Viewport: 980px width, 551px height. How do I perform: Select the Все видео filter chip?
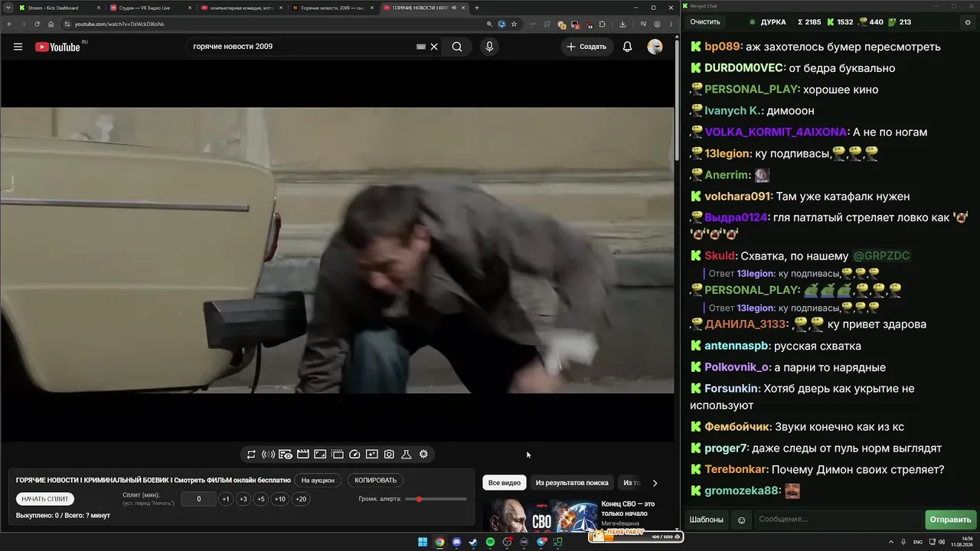pos(505,483)
